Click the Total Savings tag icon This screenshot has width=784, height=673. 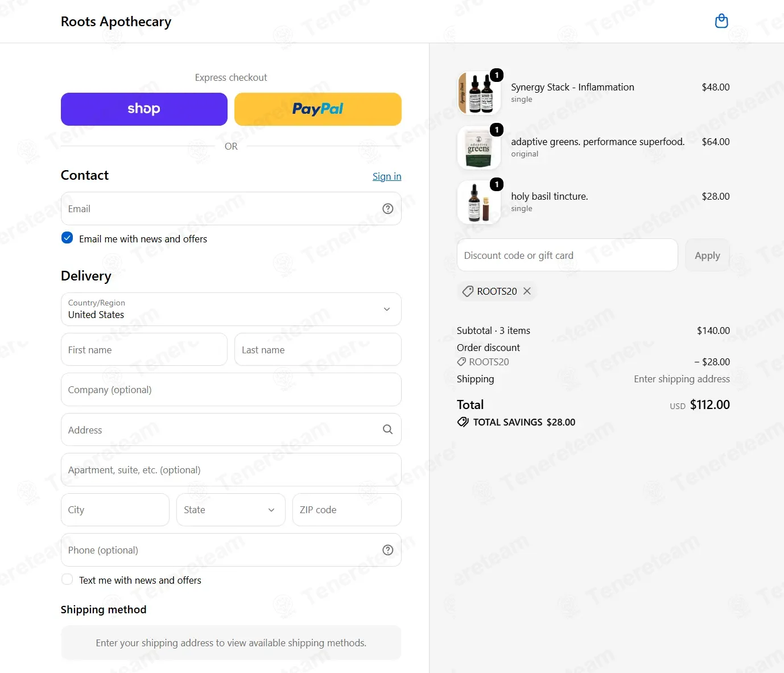pyautogui.click(x=463, y=422)
